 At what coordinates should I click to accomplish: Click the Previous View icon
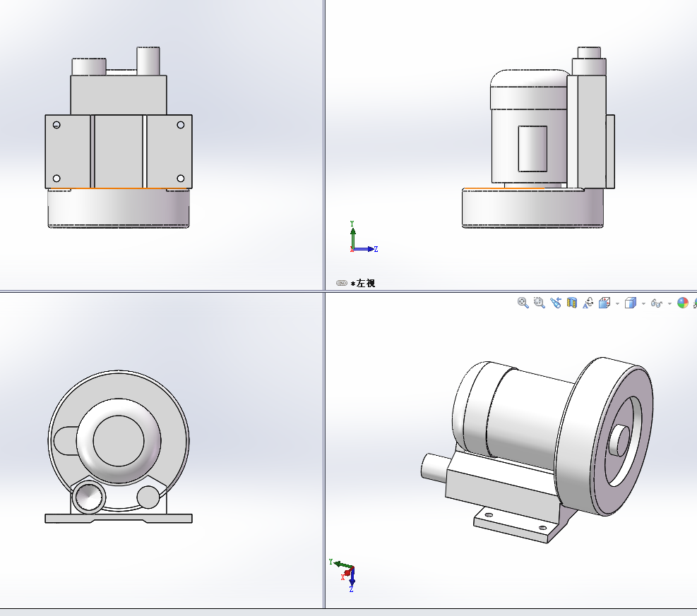coord(556,303)
